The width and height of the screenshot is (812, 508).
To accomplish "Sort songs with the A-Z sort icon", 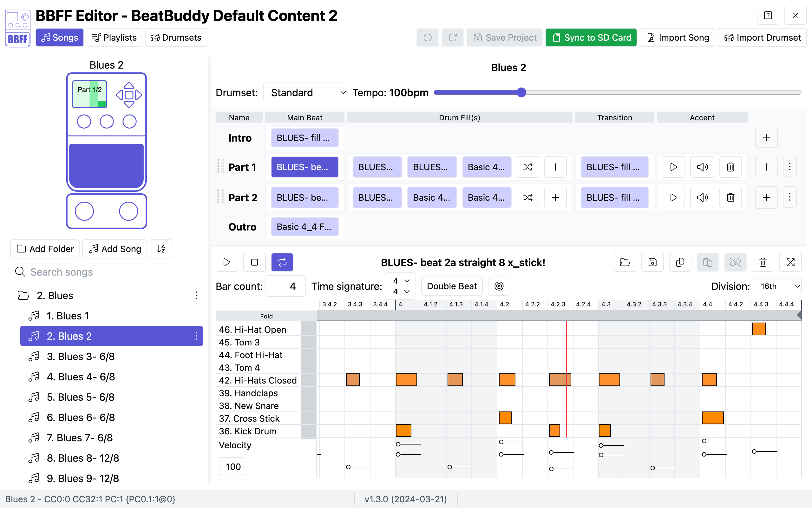I will (x=161, y=249).
